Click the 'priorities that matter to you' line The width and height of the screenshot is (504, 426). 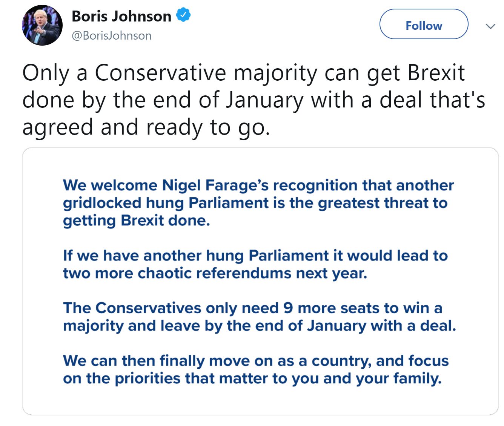point(252,378)
